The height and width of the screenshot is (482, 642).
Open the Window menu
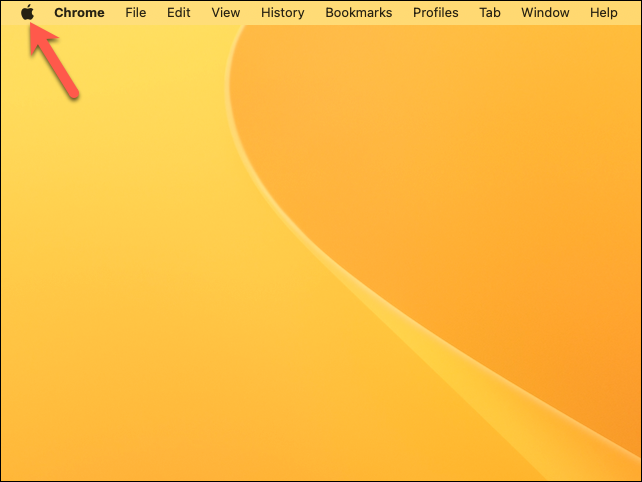point(545,13)
